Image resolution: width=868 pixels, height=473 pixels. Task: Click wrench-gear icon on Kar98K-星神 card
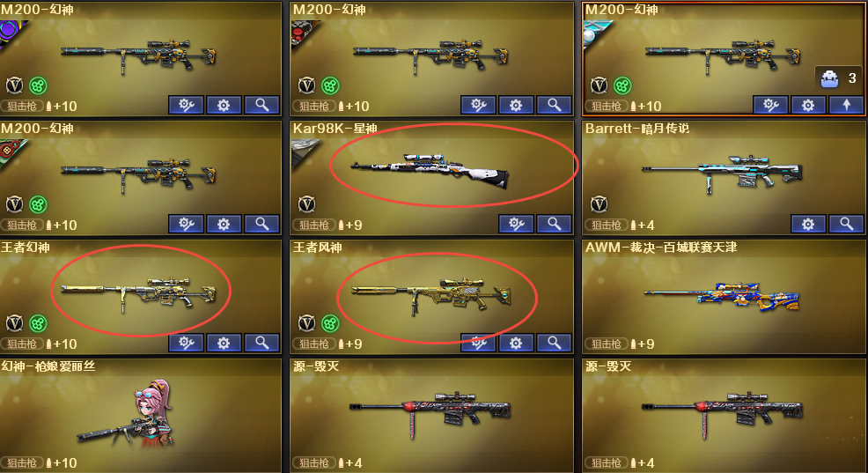(x=516, y=224)
